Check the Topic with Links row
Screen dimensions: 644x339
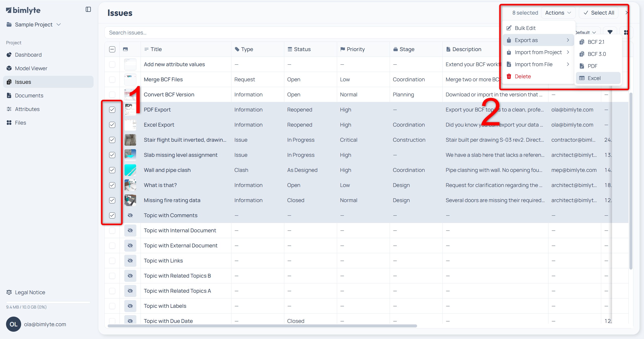pos(112,261)
